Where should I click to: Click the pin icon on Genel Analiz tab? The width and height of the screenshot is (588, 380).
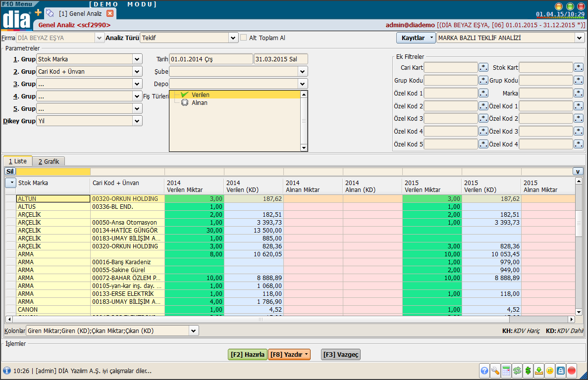pos(50,13)
